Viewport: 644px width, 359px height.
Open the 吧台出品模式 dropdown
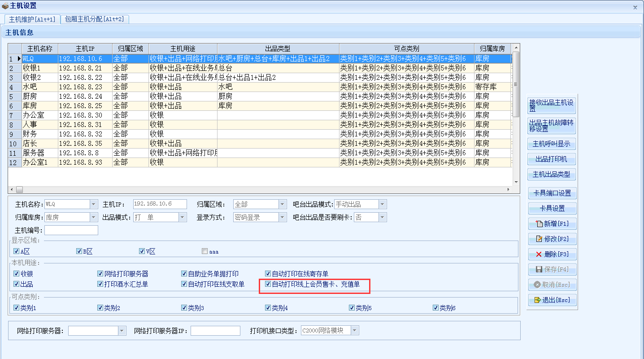pos(383,204)
